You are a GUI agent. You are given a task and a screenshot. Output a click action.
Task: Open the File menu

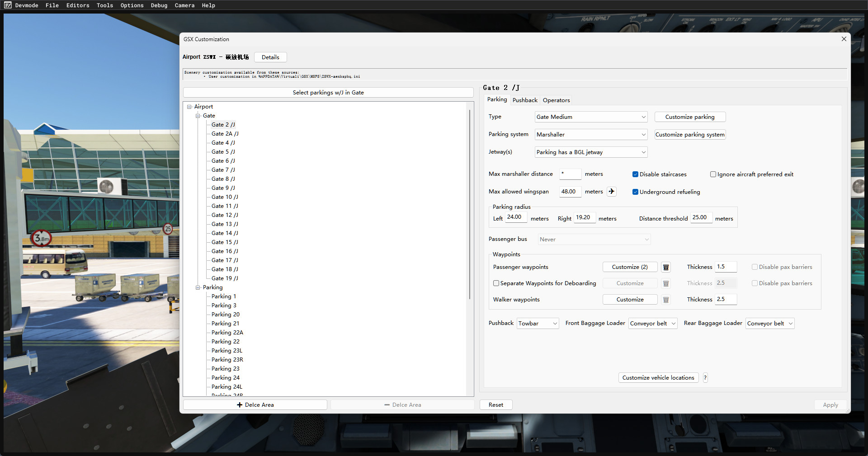[x=52, y=5]
